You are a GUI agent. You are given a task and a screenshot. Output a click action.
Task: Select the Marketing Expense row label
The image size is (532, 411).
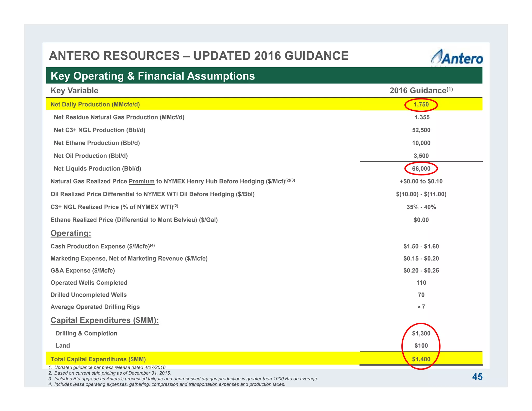[x=129, y=258]
